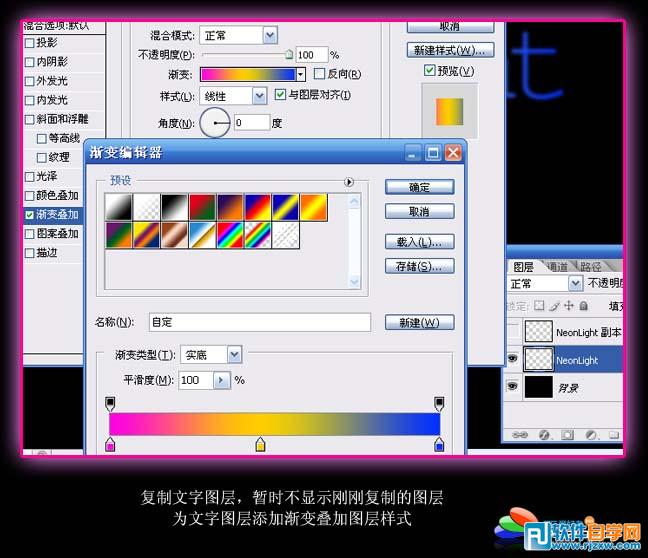Click the angle dial control

click(215, 123)
